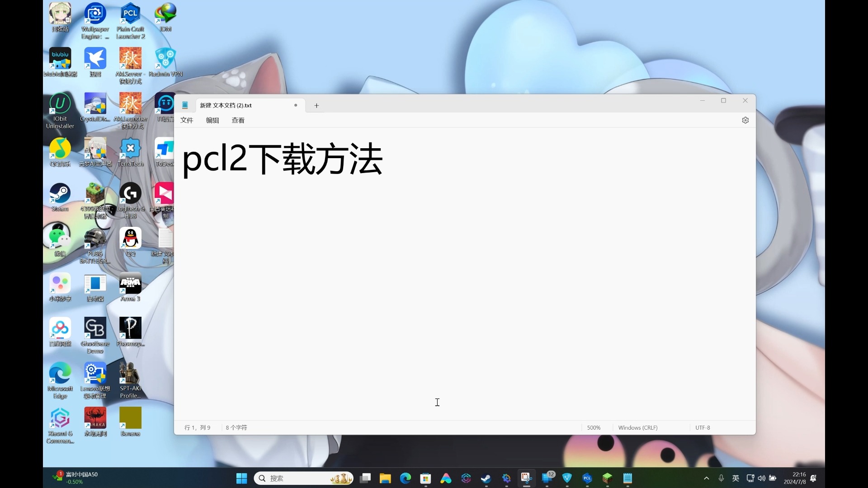Open Minecraft from the taskbar
868x488 pixels.
(607, 478)
